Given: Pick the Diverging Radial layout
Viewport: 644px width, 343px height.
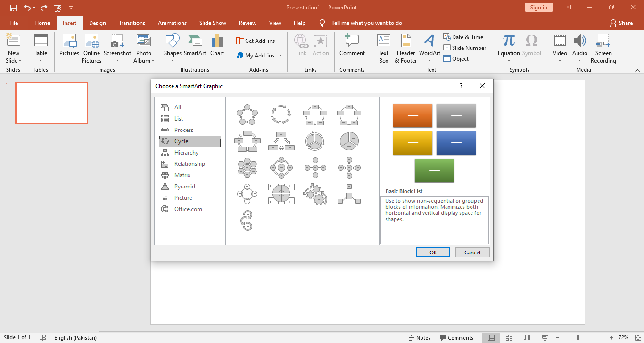Looking at the screenshot, I should coord(349,167).
